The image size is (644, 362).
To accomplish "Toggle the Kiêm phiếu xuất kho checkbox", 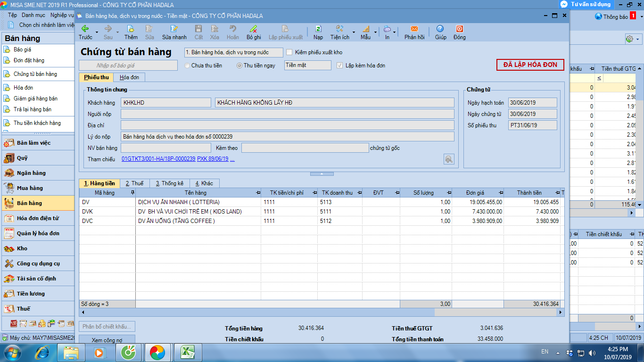I will tap(289, 52).
